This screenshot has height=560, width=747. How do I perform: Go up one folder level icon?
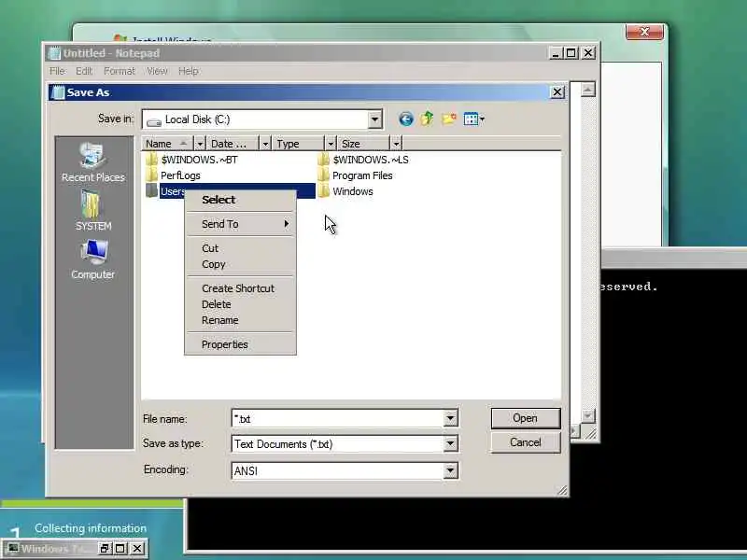(428, 119)
